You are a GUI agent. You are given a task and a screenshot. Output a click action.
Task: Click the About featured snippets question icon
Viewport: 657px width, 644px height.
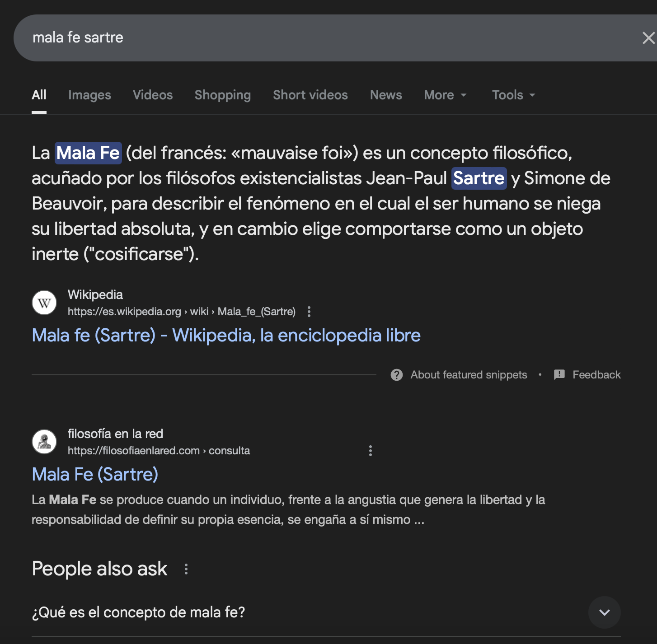(x=397, y=375)
